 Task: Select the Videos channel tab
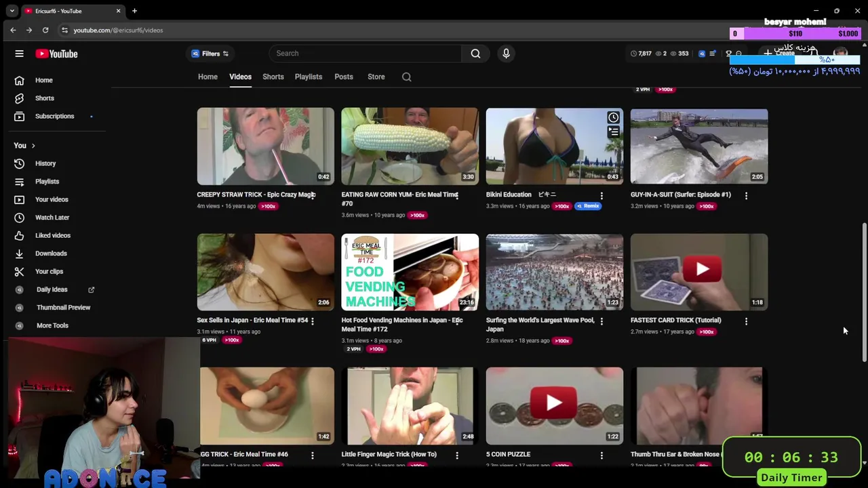point(240,77)
